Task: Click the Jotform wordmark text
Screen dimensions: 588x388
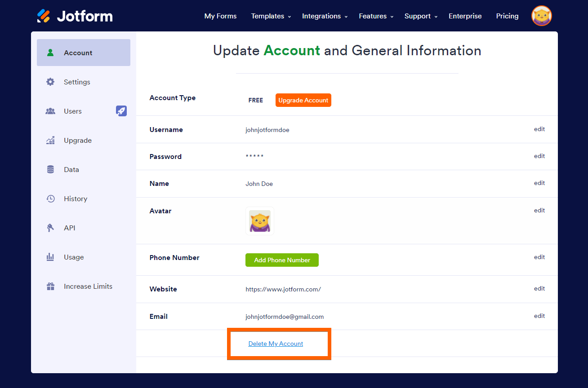Action: pos(85,16)
